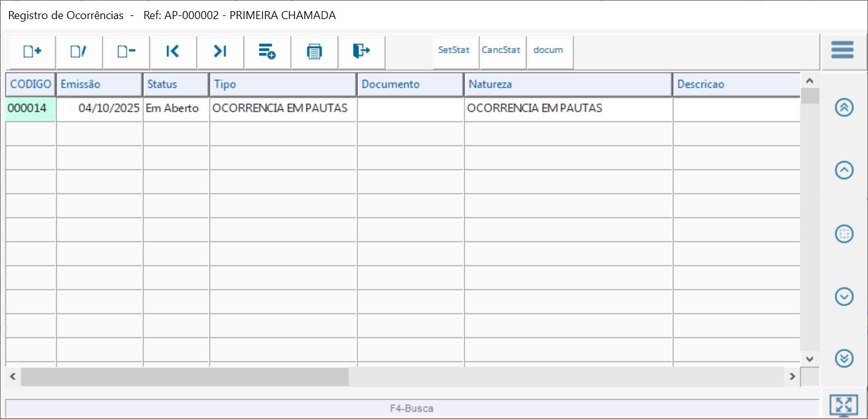The image size is (868, 419).
Task: Select record code 000014 cell
Action: click(x=30, y=108)
